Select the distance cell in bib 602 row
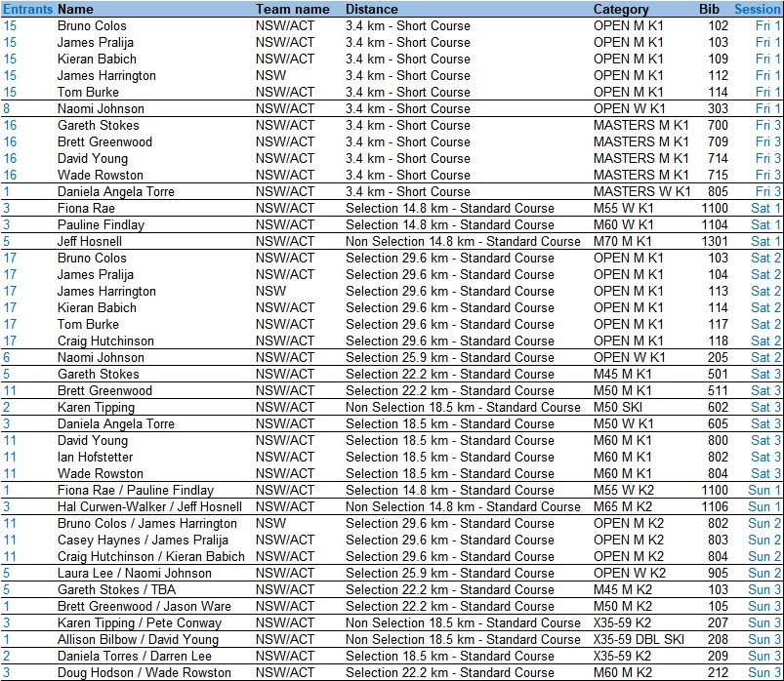784x681 pixels. [463, 408]
